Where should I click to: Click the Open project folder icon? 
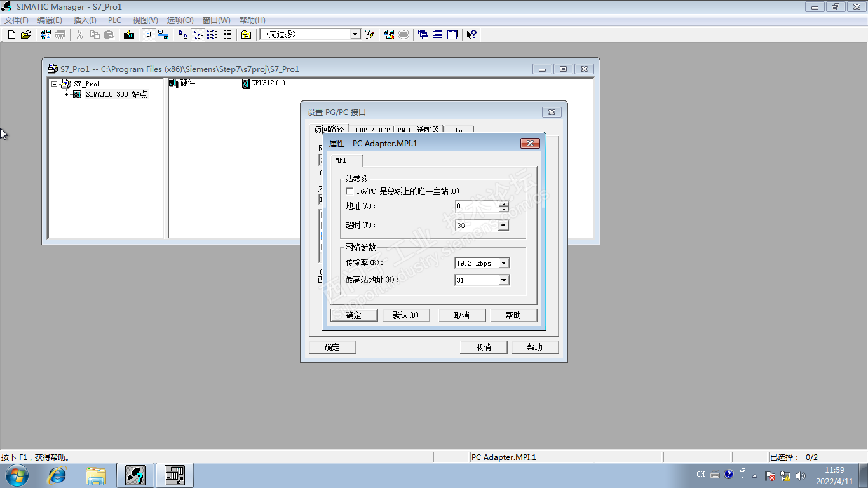click(25, 35)
